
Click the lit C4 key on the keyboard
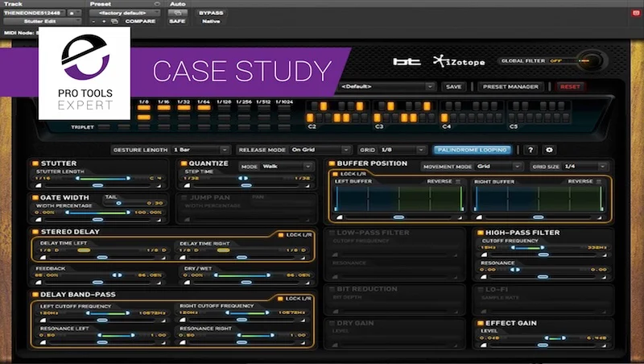(444, 118)
